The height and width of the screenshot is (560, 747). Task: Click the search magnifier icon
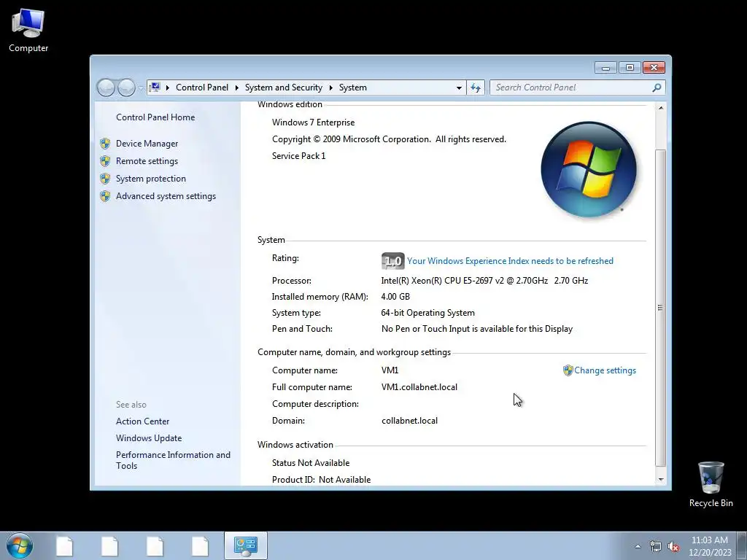(x=657, y=87)
